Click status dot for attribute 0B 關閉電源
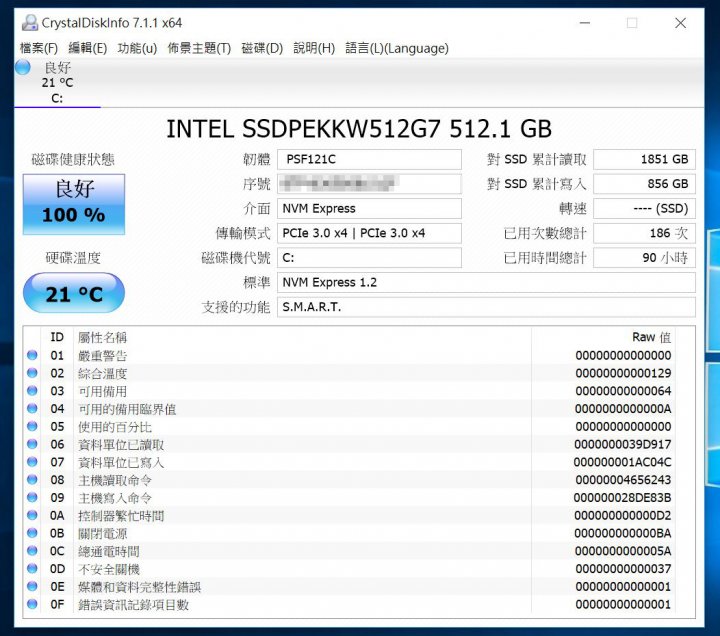The width and height of the screenshot is (720, 636). pos(32,533)
